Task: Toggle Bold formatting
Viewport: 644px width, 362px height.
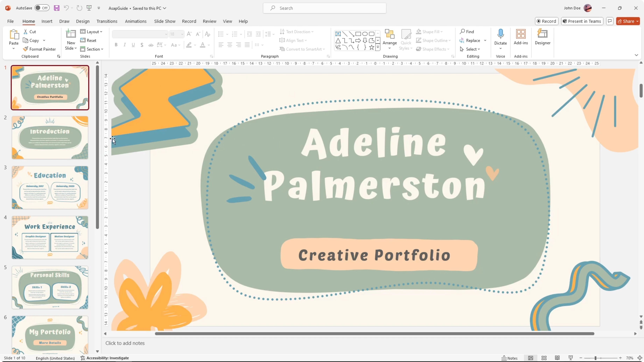Action: tap(116, 45)
